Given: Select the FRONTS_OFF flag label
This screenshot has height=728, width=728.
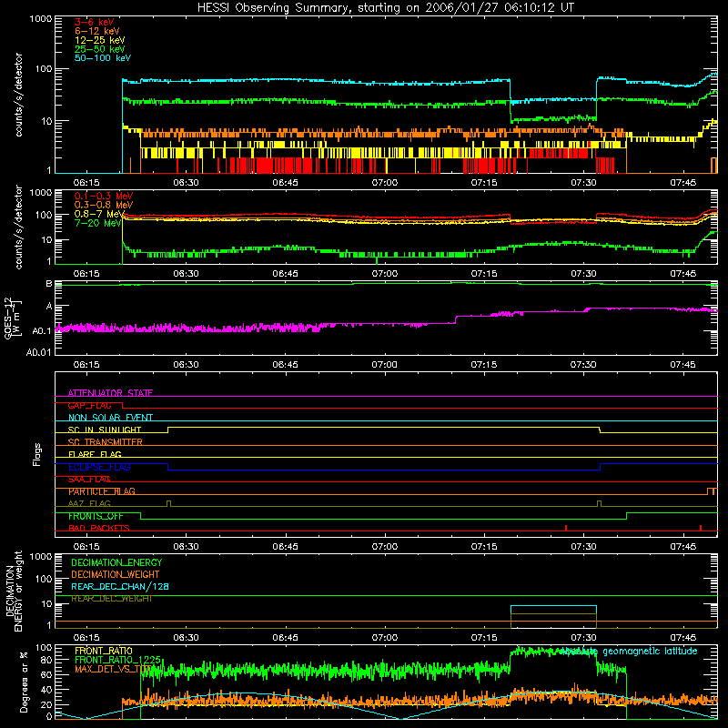Looking at the screenshot, I should click(96, 516).
